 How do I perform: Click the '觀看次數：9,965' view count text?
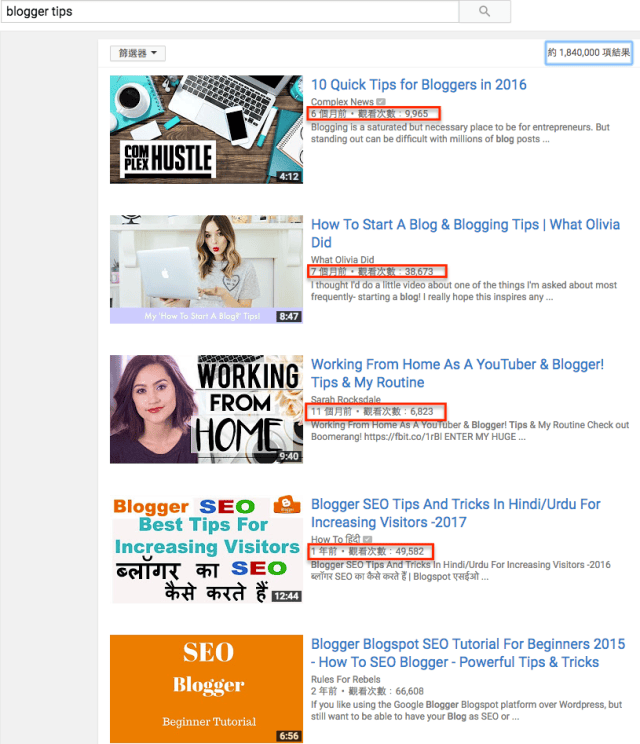click(393, 113)
